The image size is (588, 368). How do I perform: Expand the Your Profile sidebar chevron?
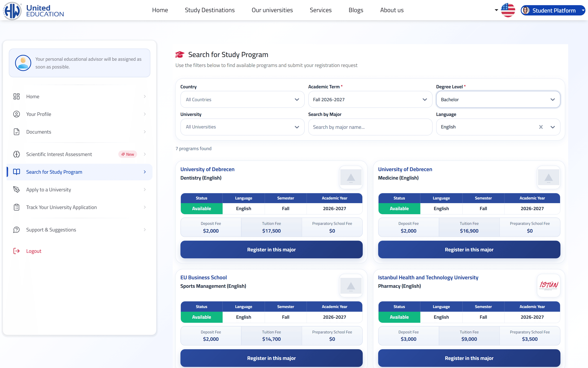(x=145, y=114)
